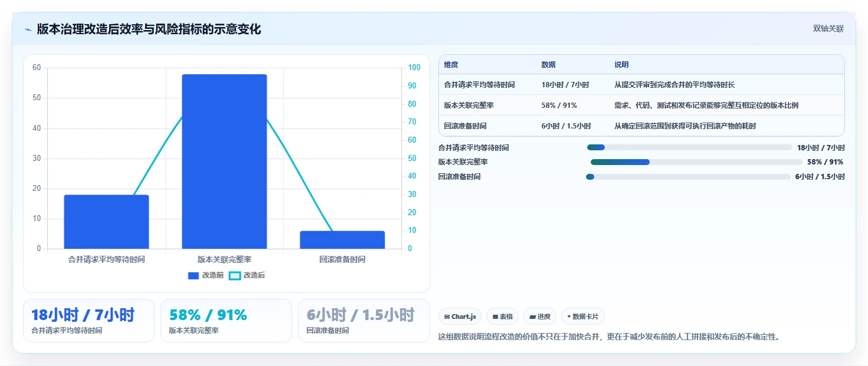Click the panel title 版本治理改造后效率与风险指标的示意变化
Viewport: 868px width, 366px height.
click(x=149, y=29)
